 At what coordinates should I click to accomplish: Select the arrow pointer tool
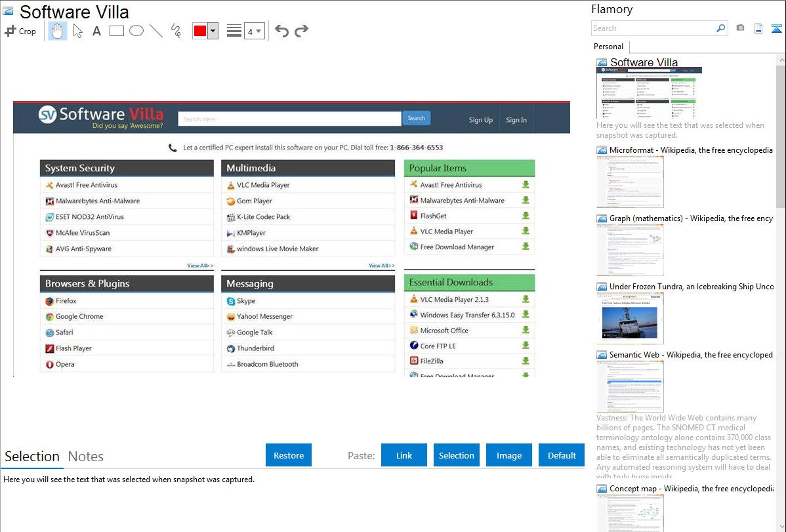point(77,31)
